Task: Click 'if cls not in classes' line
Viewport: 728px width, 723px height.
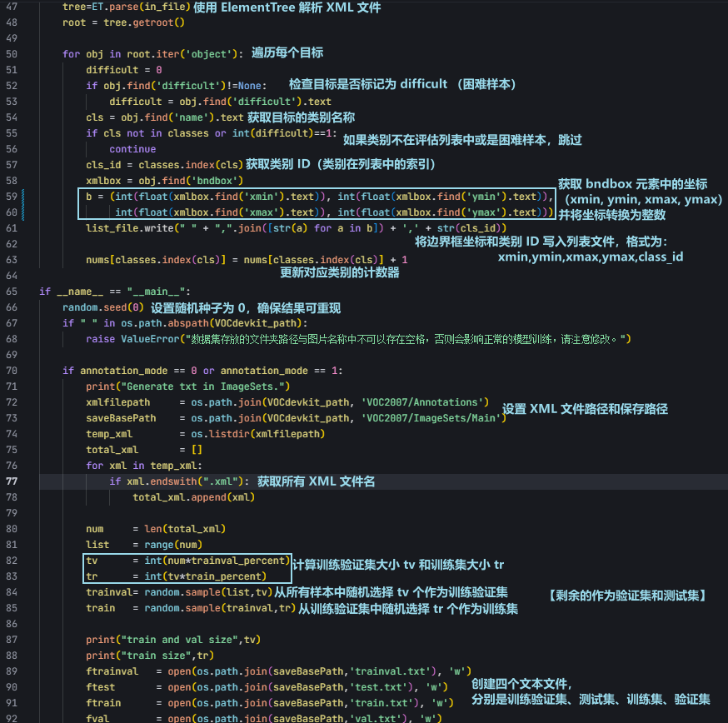Action: (x=212, y=133)
